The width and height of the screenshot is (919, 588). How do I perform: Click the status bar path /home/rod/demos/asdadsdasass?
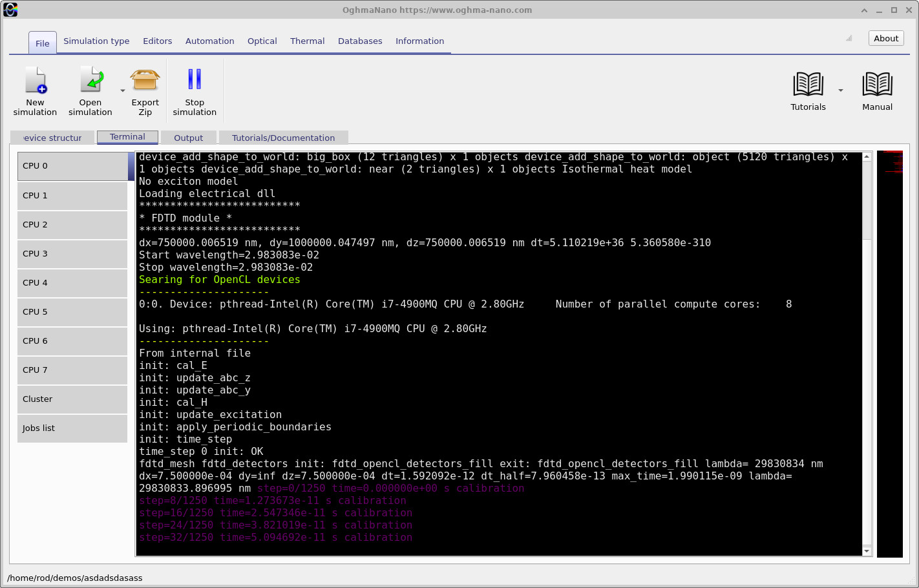(x=75, y=578)
